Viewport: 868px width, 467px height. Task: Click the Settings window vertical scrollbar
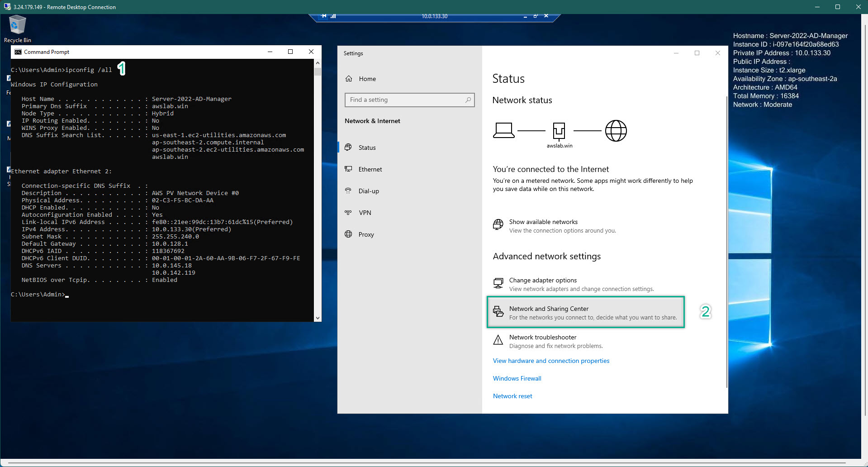726,242
